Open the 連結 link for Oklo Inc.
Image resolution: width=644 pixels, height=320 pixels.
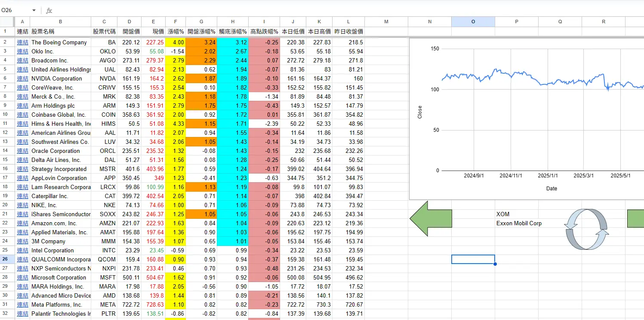tap(22, 51)
